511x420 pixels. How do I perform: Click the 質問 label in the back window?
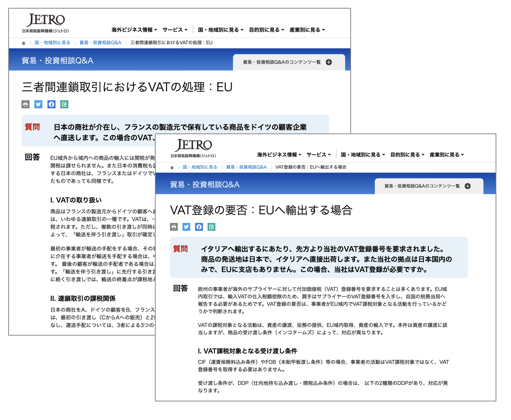32,127
